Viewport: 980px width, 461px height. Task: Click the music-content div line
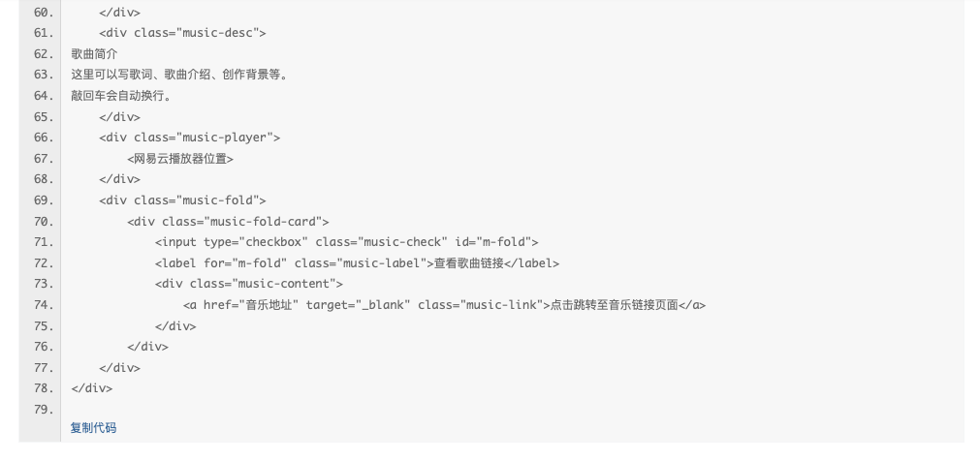[249, 284]
